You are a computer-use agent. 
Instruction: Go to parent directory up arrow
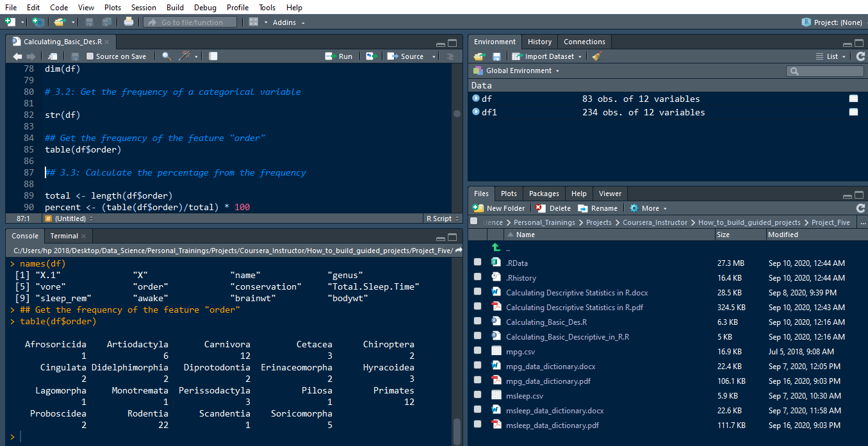[495, 248]
